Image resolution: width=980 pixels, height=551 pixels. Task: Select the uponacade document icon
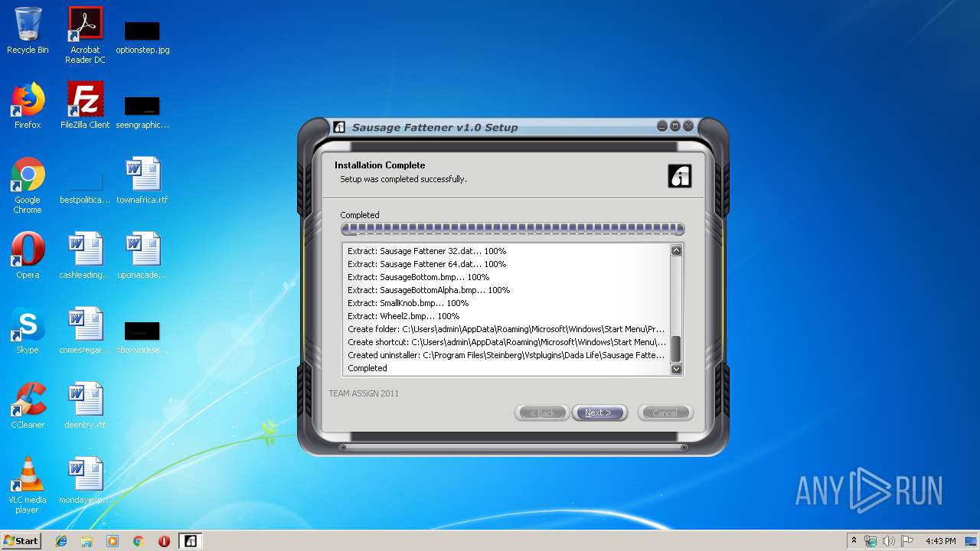[x=142, y=256]
